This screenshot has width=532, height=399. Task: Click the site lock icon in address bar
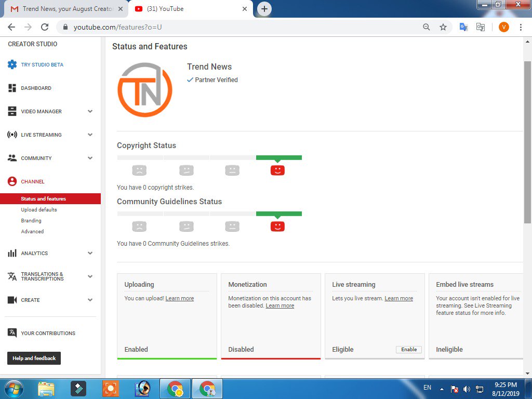coord(65,27)
